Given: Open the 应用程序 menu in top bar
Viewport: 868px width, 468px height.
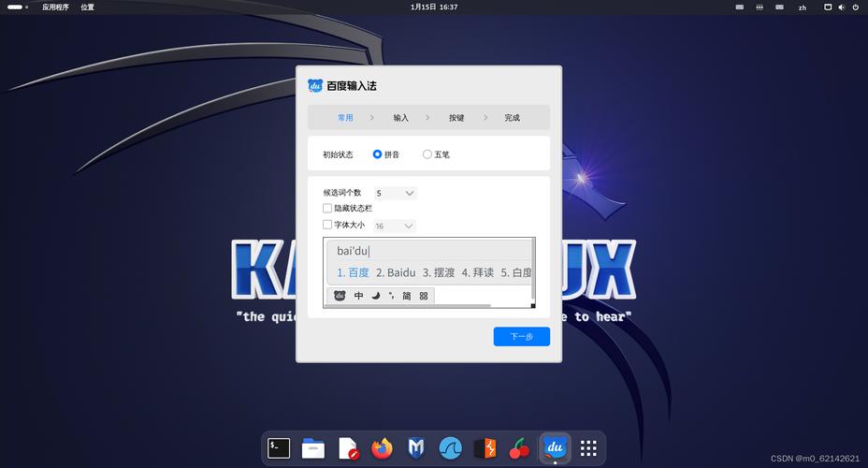Looking at the screenshot, I should [55, 7].
